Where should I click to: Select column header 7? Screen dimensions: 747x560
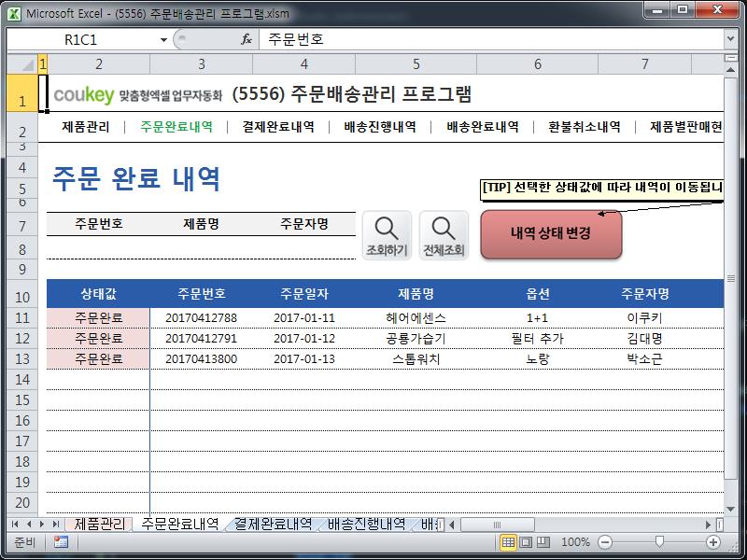pyautogui.click(x=644, y=63)
